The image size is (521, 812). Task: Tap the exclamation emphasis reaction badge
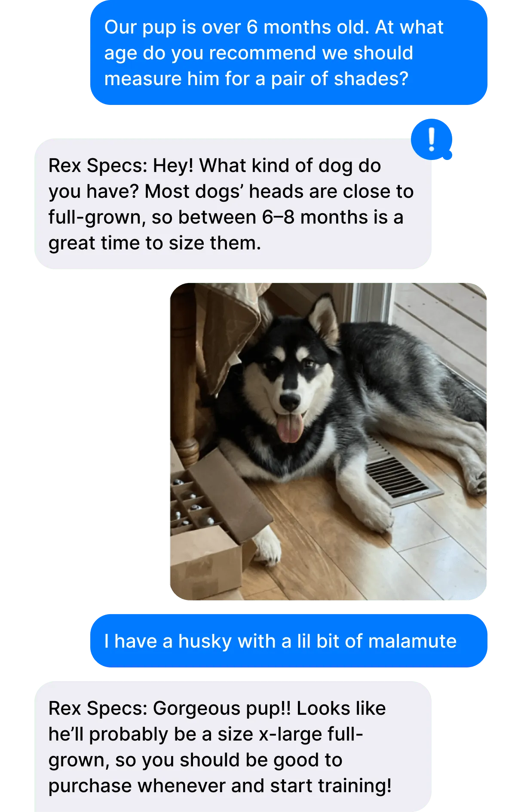click(x=431, y=139)
